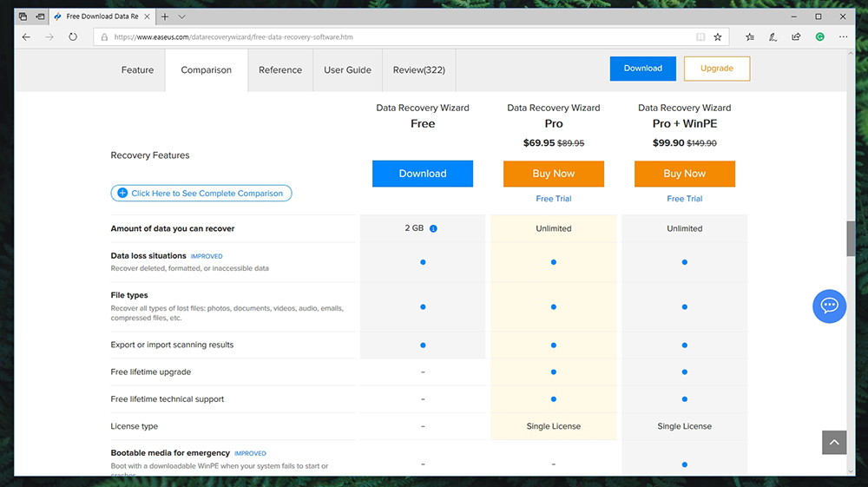Go back to the previous page
The width and height of the screenshot is (868, 487).
pyautogui.click(x=26, y=37)
